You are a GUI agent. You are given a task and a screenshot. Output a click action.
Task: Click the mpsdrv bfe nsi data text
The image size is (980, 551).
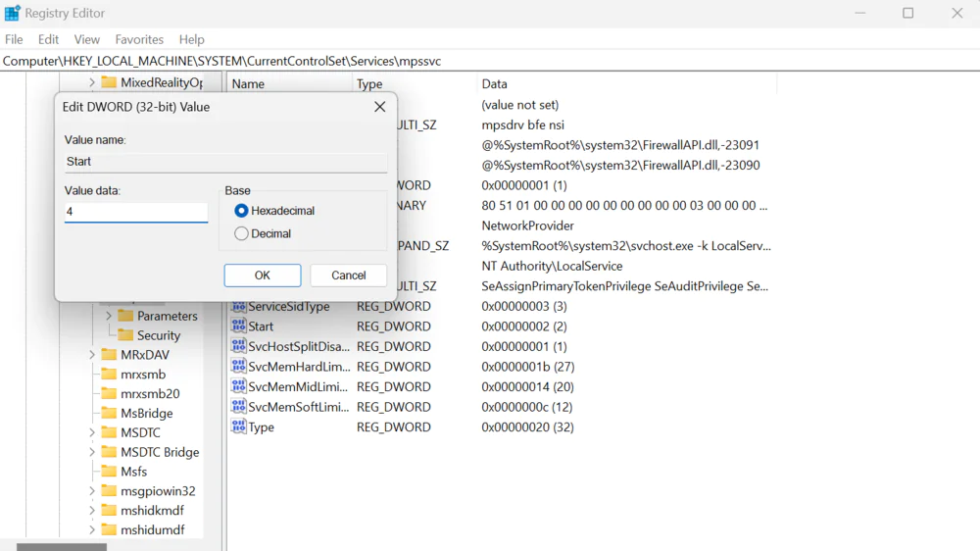click(522, 125)
